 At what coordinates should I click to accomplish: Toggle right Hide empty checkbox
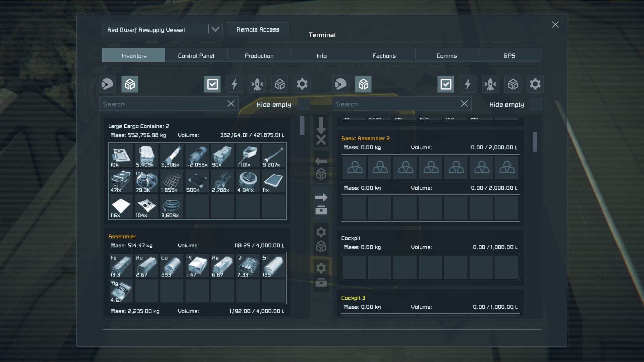pyautogui.click(x=537, y=104)
